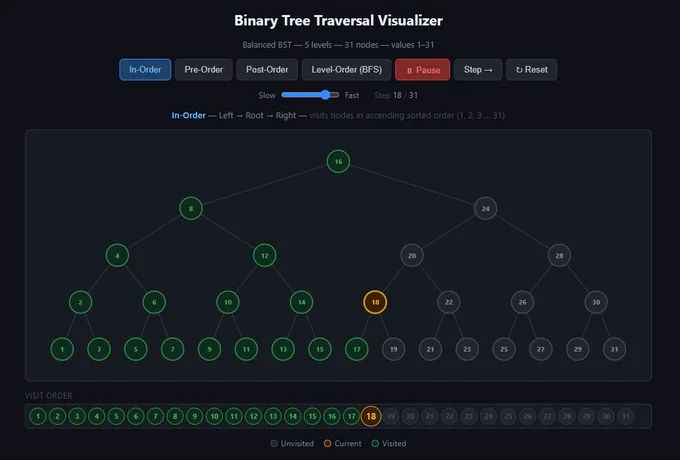Click visit order chip 16
This screenshot has width=680, height=460.
click(x=332, y=416)
